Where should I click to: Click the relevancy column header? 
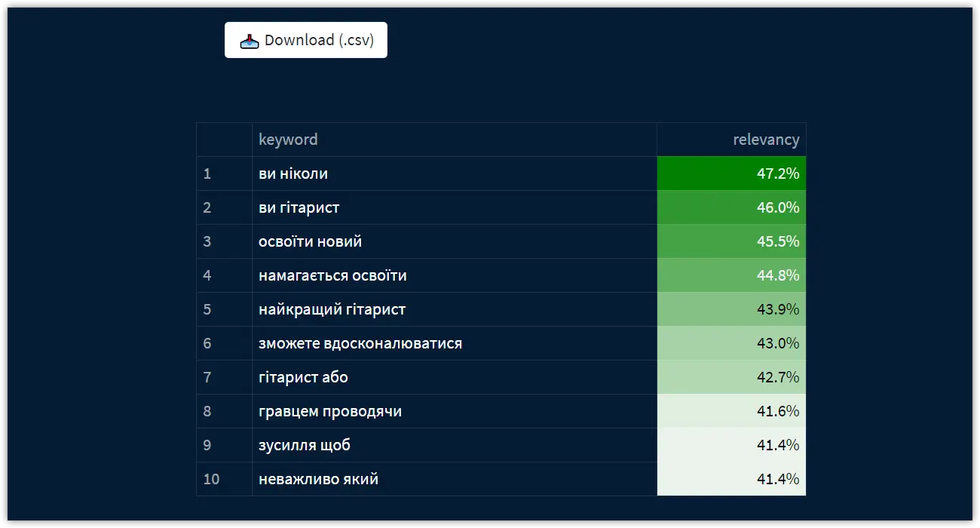point(731,140)
